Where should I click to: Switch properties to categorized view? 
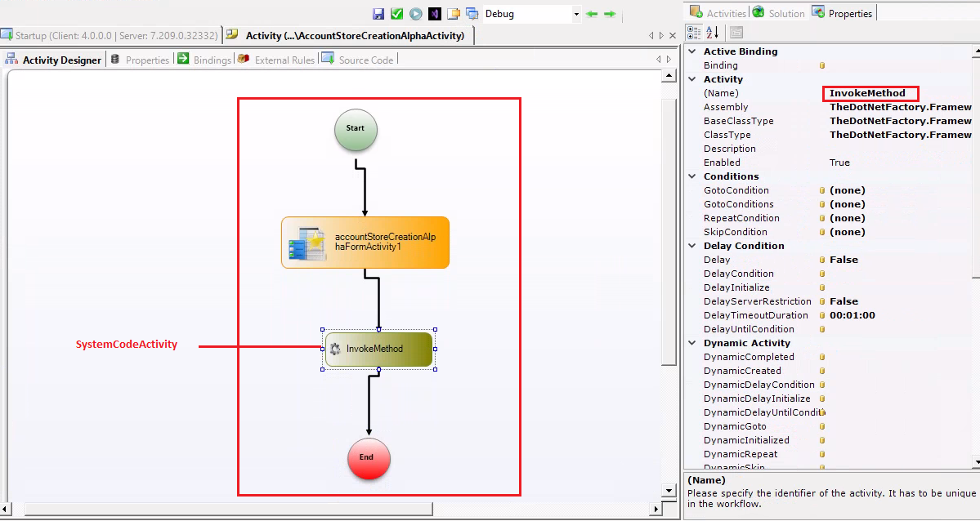[x=694, y=33]
